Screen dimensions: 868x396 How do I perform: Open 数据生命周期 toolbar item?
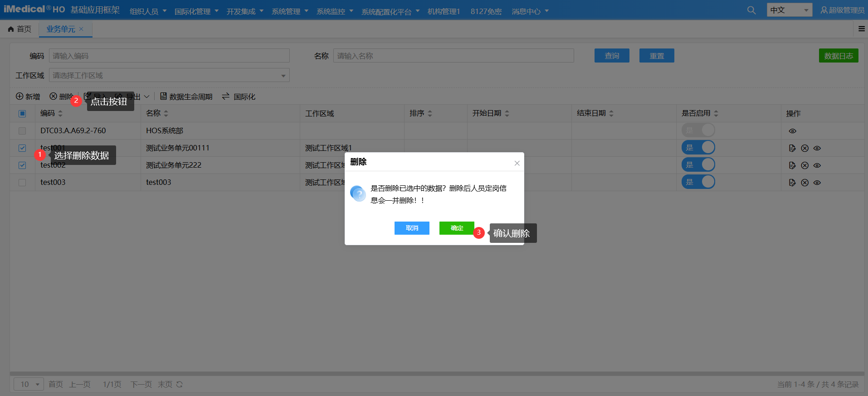pos(186,97)
